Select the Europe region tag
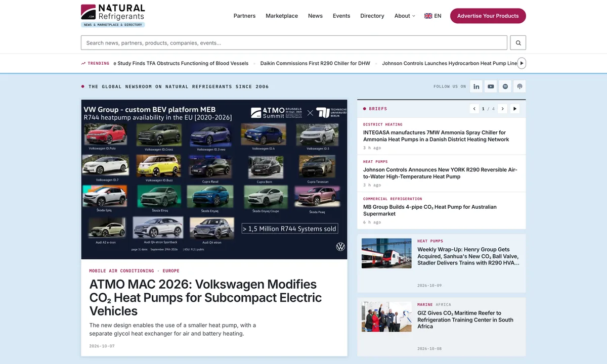Screen dimensions: 607x364 tap(171, 271)
